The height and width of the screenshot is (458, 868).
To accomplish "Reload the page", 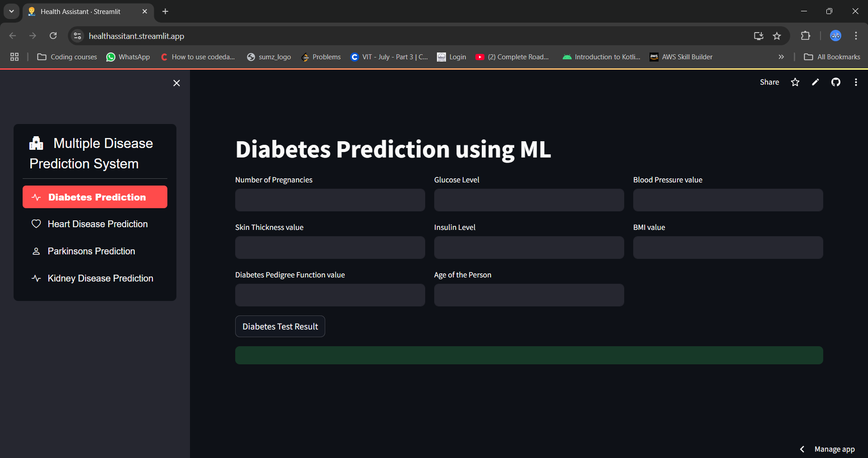I will (53, 36).
